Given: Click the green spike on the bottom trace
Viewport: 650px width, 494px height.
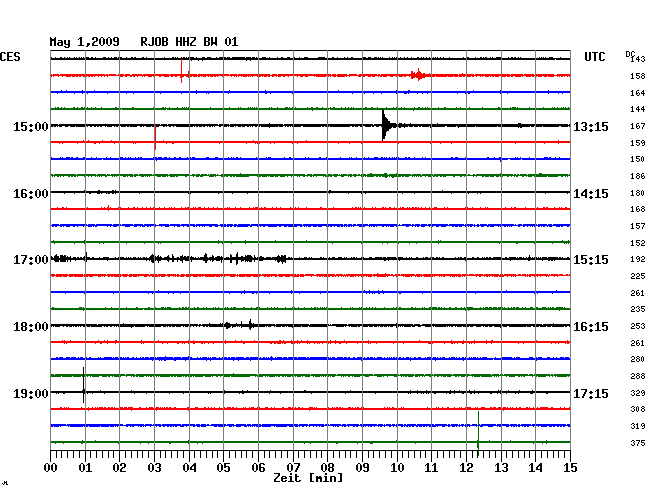Looking at the screenshot, I should pyautogui.click(x=478, y=433).
